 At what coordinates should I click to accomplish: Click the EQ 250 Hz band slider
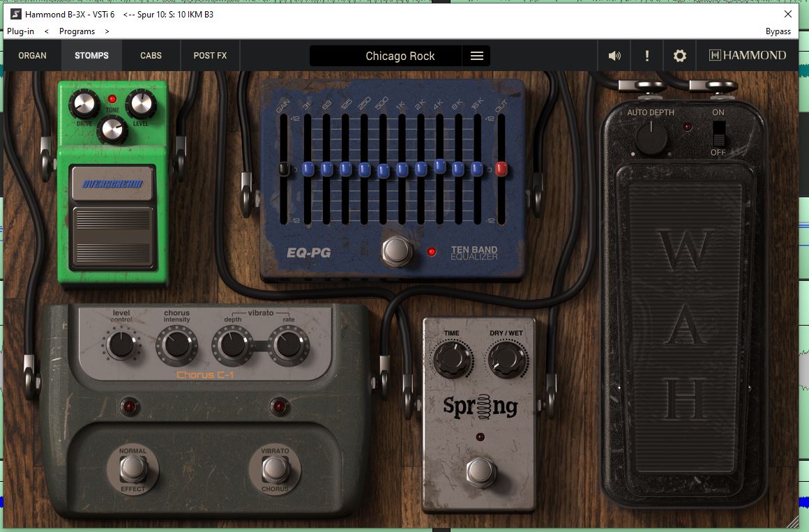click(364, 169)
